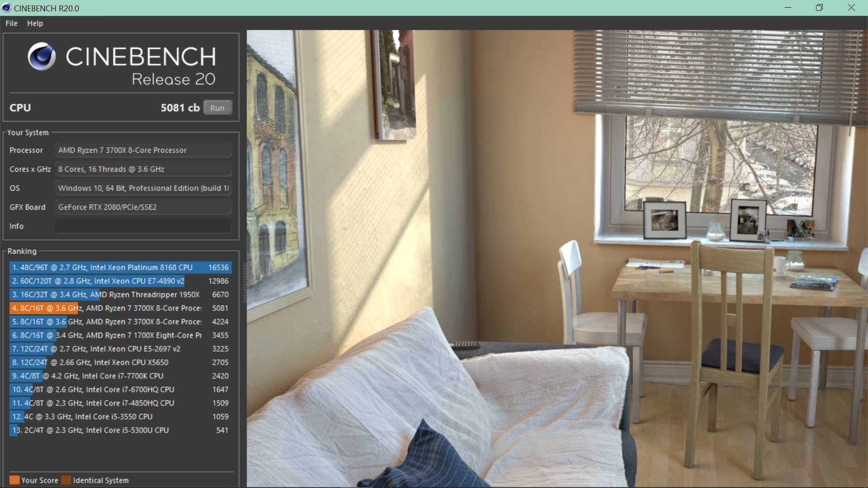Click the Cinebench logo icon above the Release 20 text

point(42,56)
